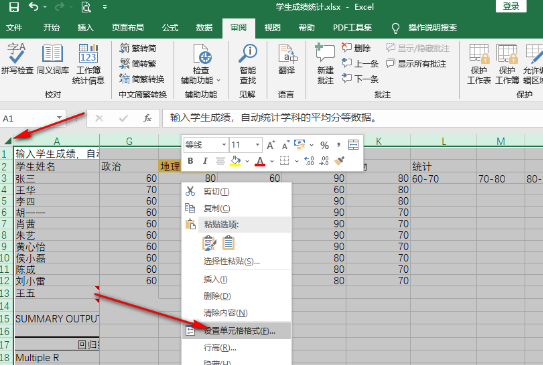The height and width of the screenshot is (365, 543).
Task: Increase decimal places in mini toolbar
Action: point(309,161)
